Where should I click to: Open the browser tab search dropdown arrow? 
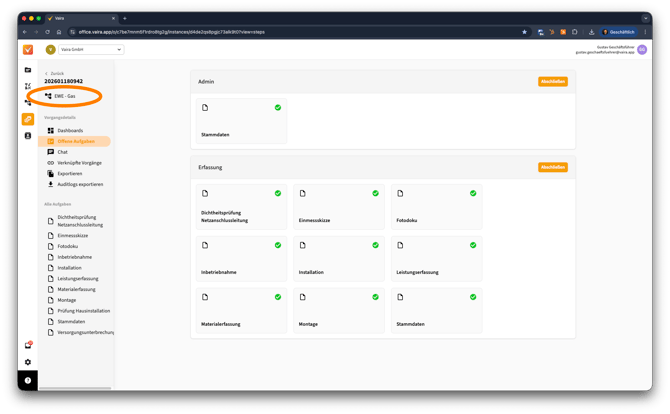643,18
